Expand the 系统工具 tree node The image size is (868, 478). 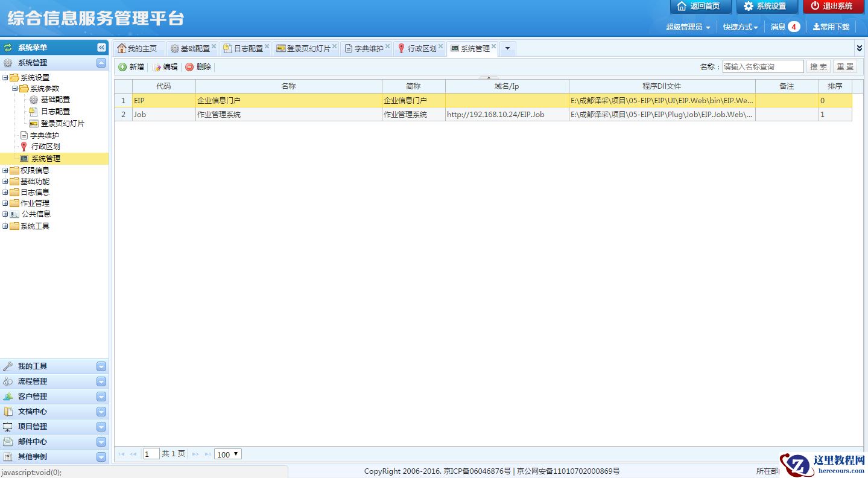click(5, 226)
